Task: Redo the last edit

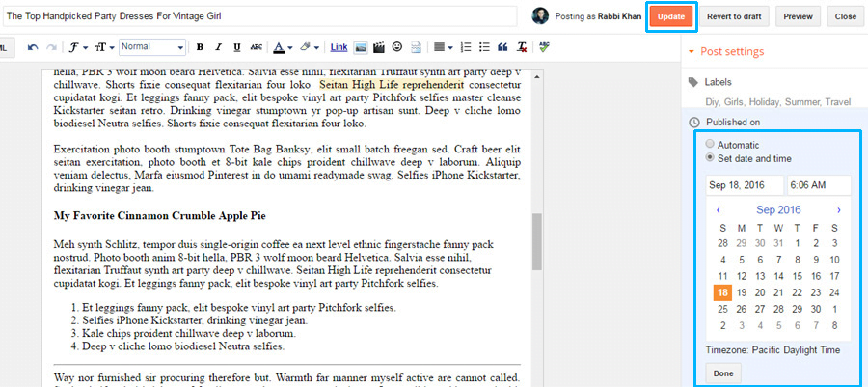Action: [x=51, y=47]
